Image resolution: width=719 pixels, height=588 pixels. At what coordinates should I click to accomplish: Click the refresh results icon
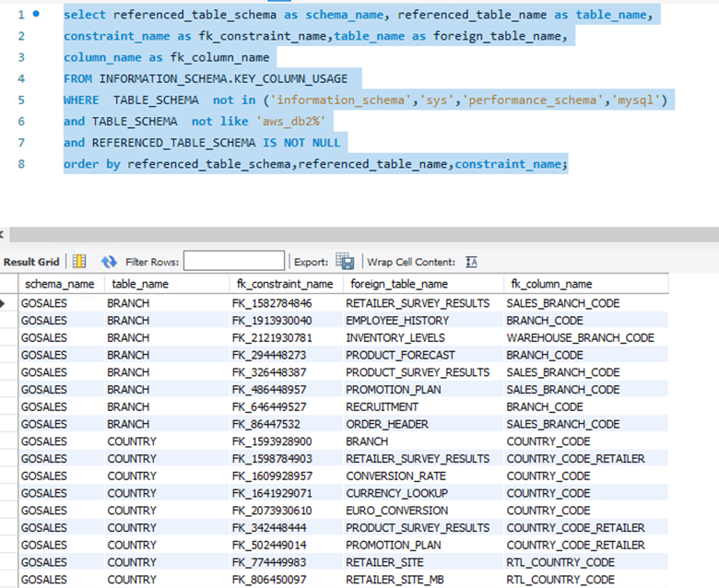pyautogui.click(x=109, y=262)
